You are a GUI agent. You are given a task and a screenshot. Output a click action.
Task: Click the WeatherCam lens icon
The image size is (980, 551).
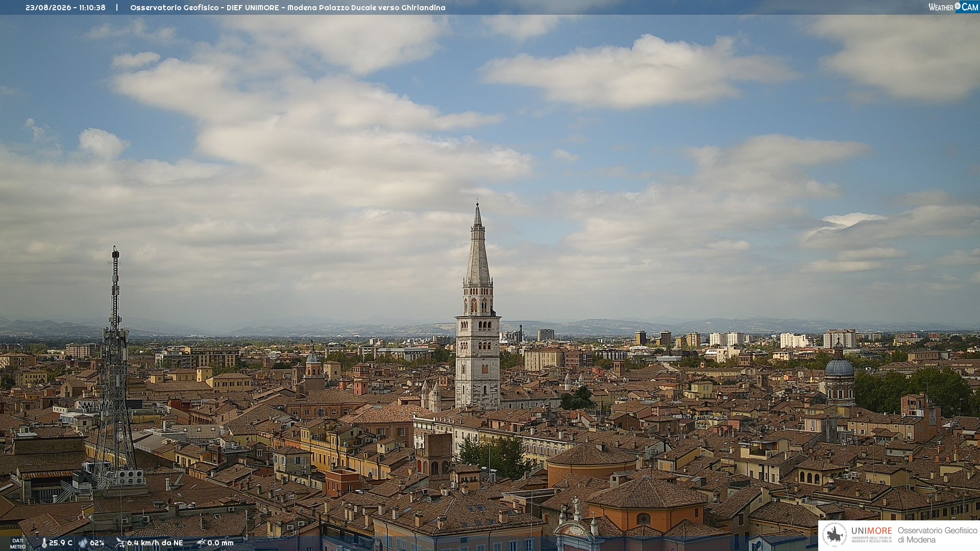click(958, 6)
